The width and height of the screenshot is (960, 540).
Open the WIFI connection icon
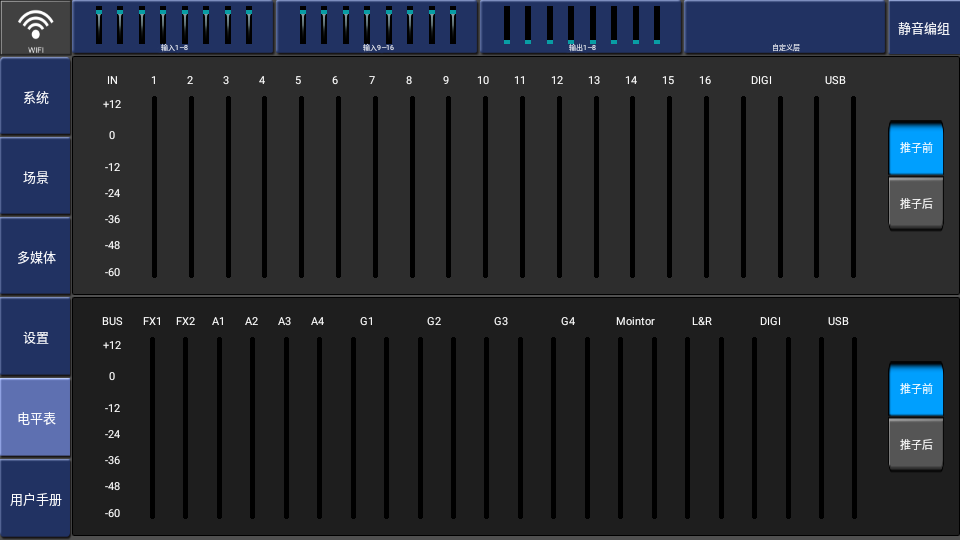pos(36,28)
